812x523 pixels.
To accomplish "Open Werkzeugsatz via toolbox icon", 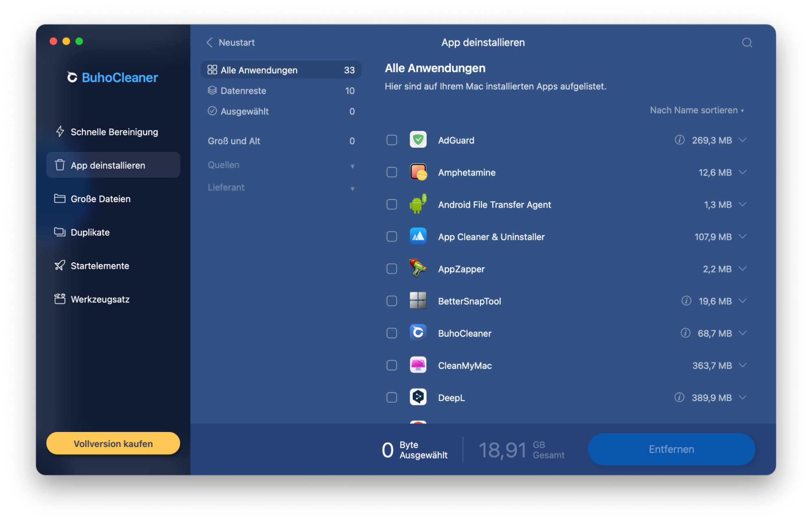I will point(60,299).
